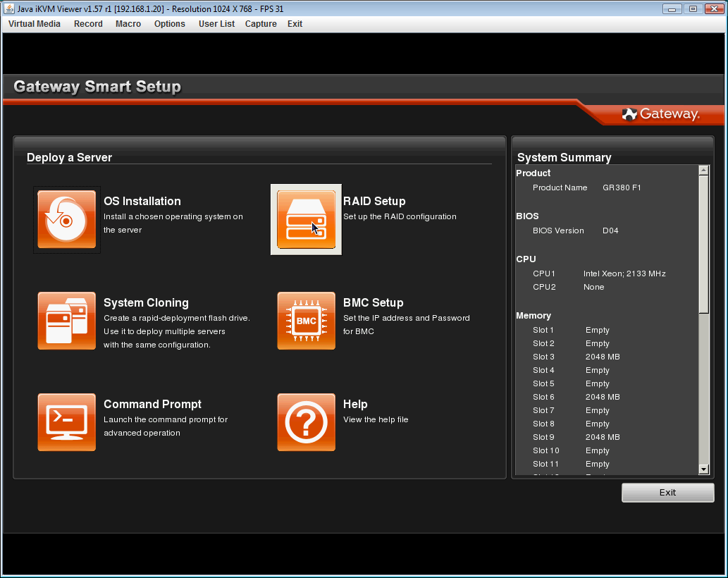
Task: Click the CPU section heading
Action: point(526,259)
